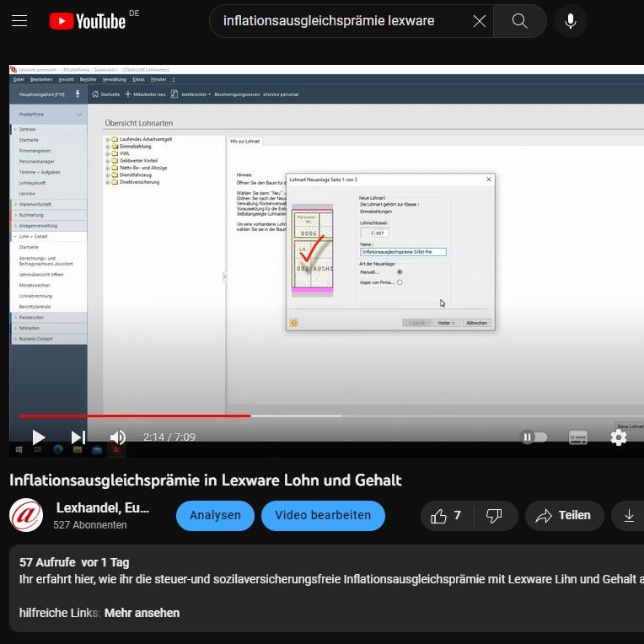
Task: Collapse the Lohn + Gehalt navigation section
Action: coord(16,237)
